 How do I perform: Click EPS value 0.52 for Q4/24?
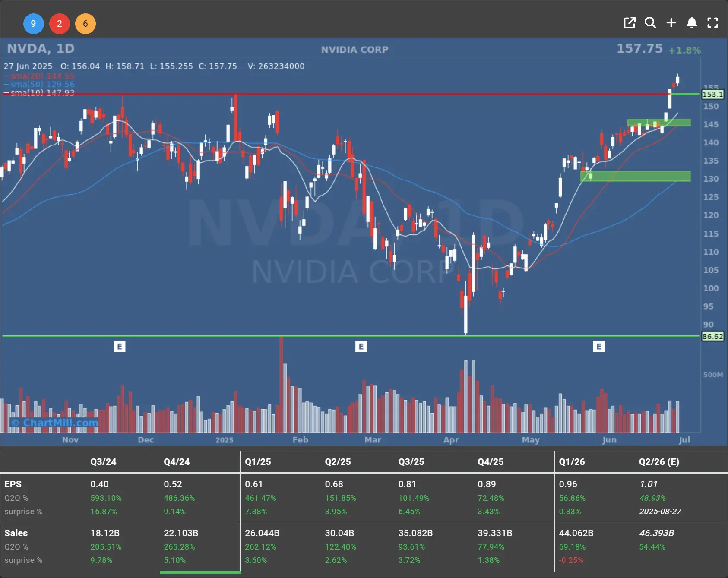pyautogui.click(x=173, y=484)
